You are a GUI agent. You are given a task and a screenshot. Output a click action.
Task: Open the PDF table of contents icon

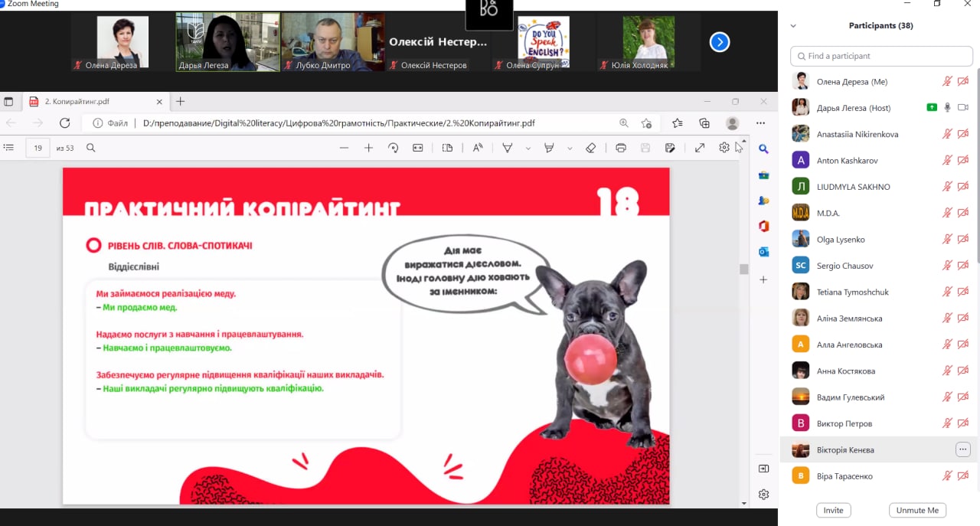click(9, 148)
